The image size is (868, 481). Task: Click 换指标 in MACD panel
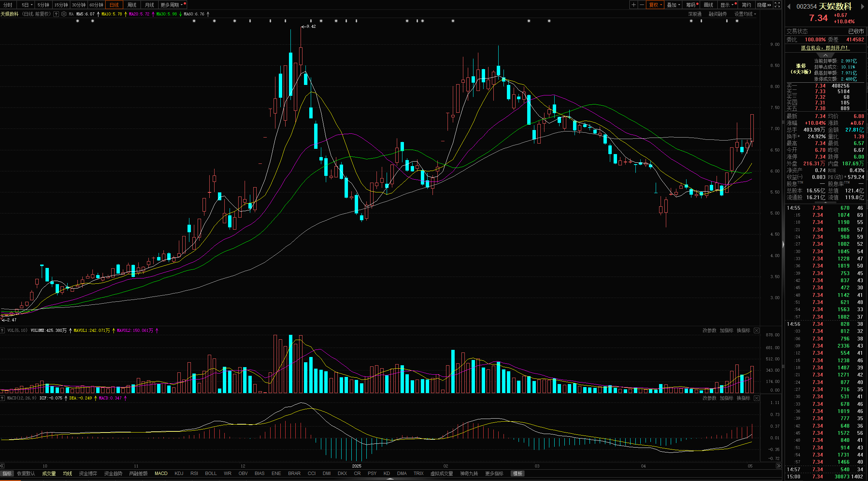[x=743, y=398]
